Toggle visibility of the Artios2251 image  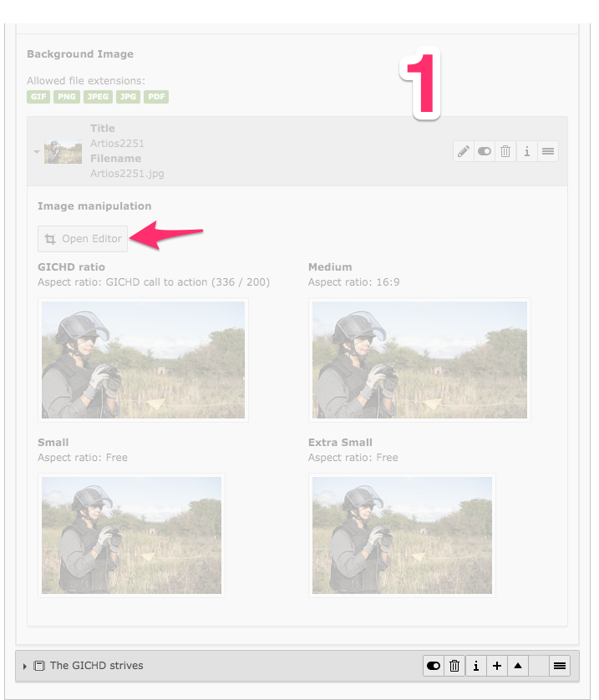tap(485, 151)
